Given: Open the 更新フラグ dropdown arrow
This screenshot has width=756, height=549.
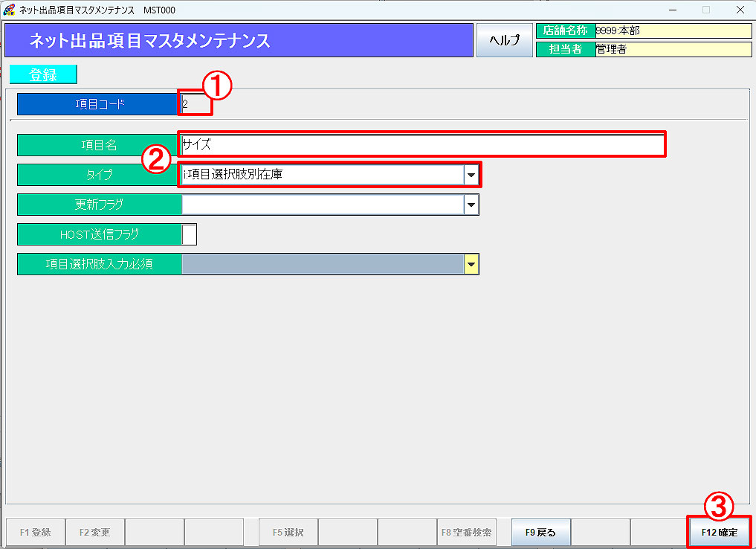Looking at the screenshot, I should (x=471, y=205).
